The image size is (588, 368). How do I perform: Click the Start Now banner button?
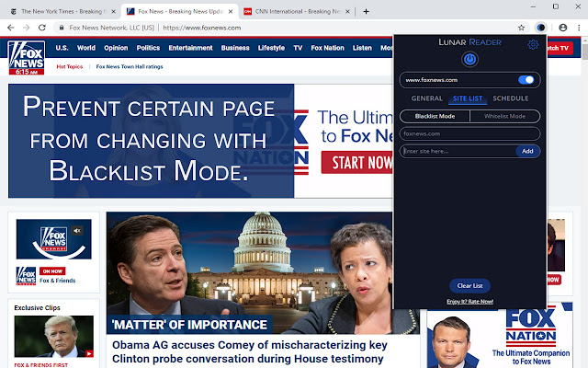coord(356,163)
